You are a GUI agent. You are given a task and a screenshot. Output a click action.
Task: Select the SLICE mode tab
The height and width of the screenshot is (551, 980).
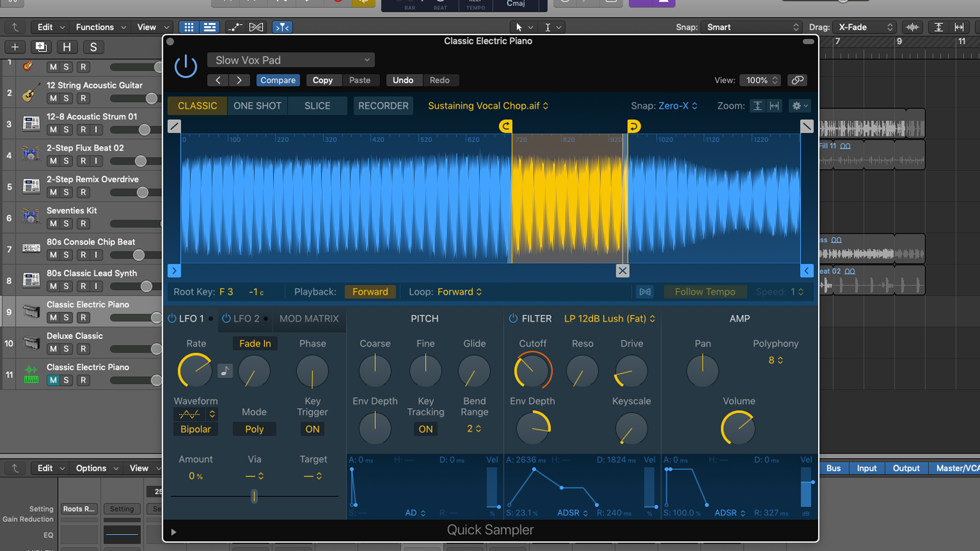(x=317, y=106)
